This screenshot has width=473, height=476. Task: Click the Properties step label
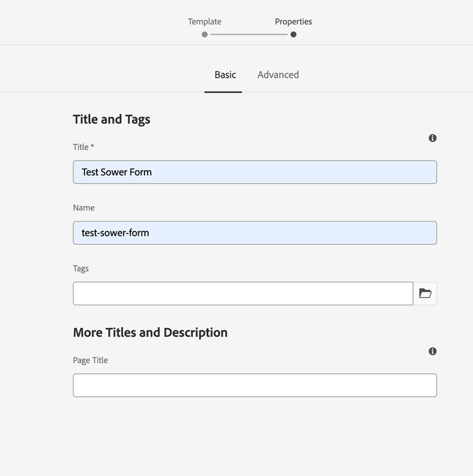click(x=293, y=21)
